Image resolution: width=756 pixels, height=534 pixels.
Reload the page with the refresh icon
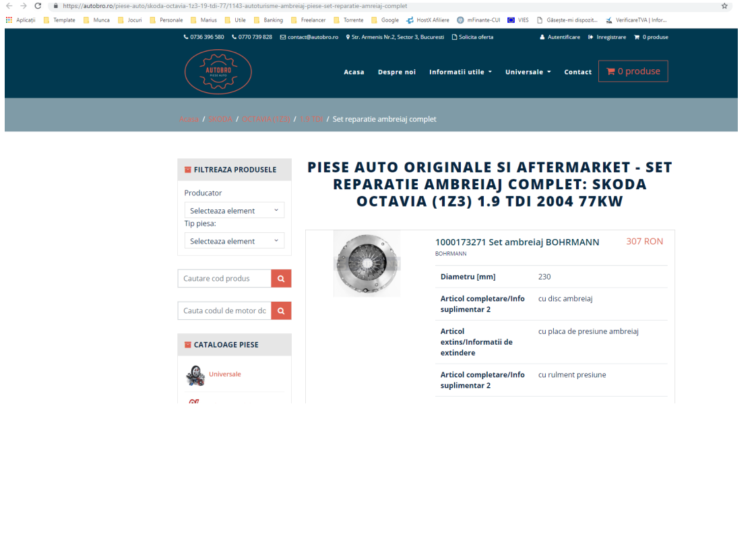(38, 6)
